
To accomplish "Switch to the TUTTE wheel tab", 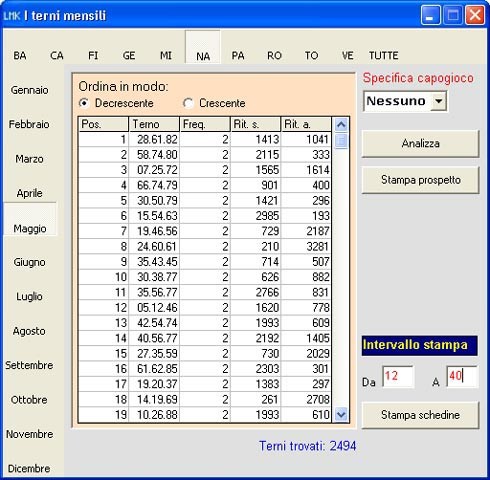I will [x=383, y=55].
